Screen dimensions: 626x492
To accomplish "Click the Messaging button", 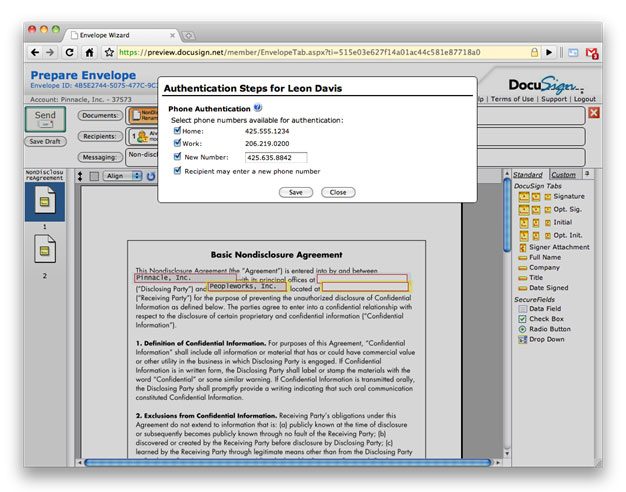I will click(100, 157).
